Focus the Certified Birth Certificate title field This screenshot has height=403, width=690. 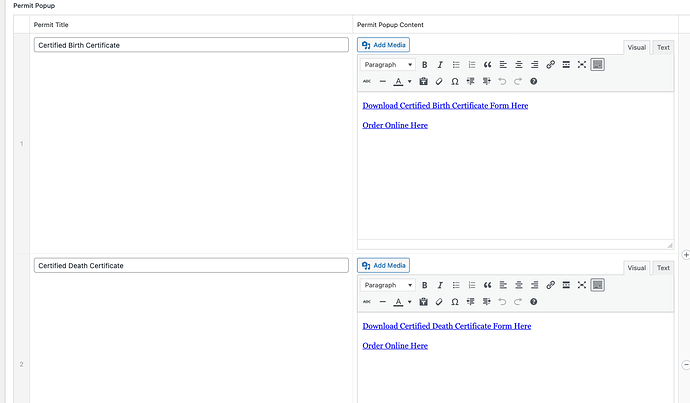(191, 45)
